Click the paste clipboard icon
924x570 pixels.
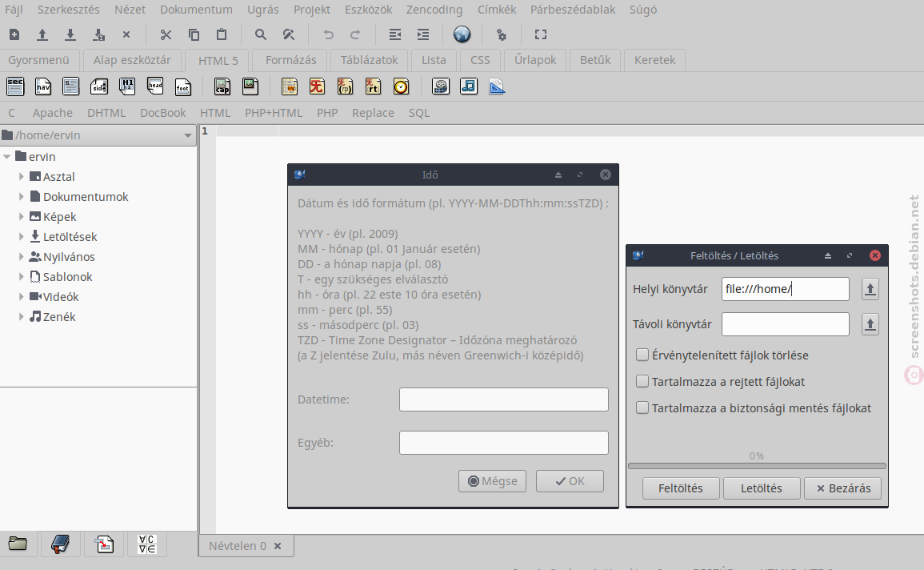point(222,34)
